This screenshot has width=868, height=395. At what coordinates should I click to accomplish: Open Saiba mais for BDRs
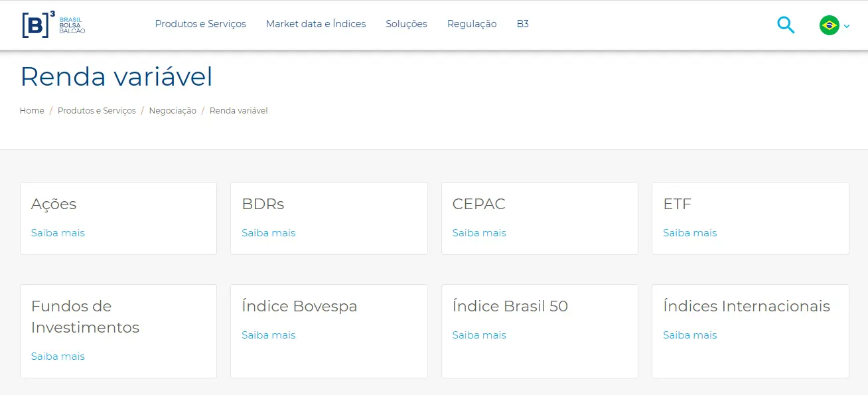click(x=269, y=233)
